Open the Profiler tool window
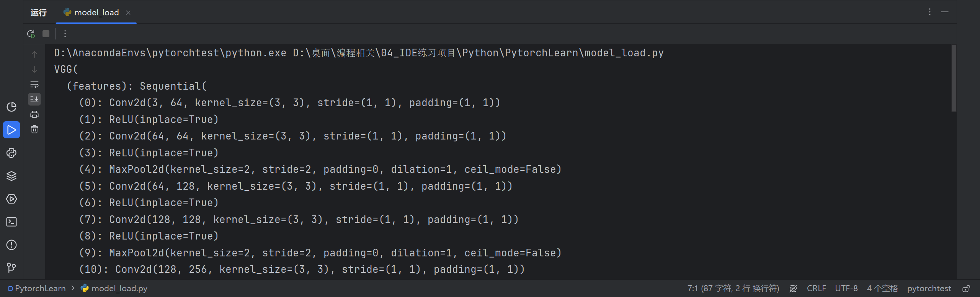Screen dimensions: 980x297 click(11, 107)
